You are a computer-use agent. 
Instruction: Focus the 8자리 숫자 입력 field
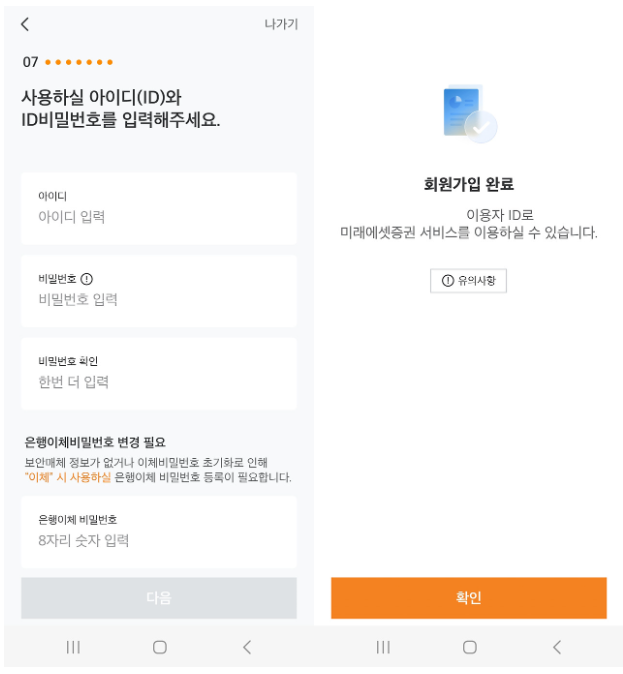pyautogui.click(x=159, y=532)
